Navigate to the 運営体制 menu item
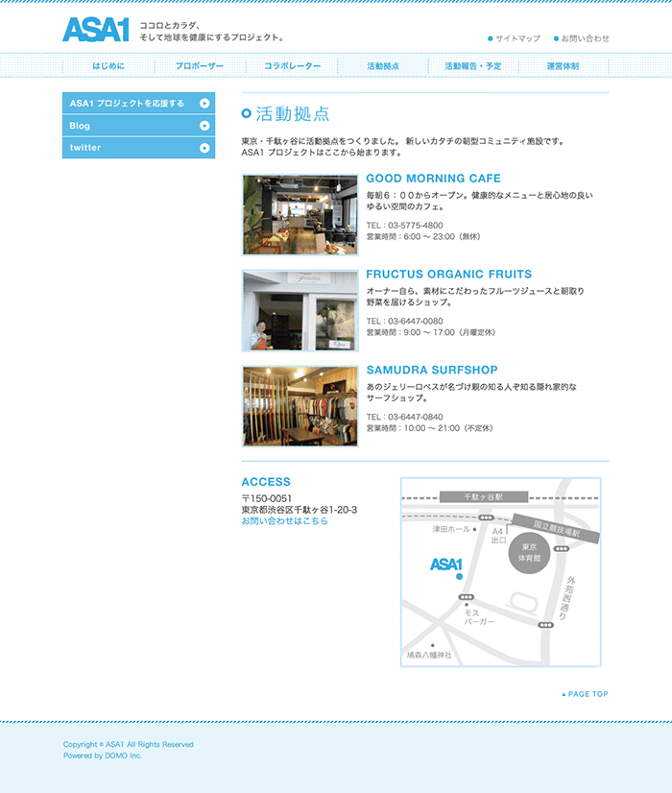This screenshot has width=672, height=793. 563,67
